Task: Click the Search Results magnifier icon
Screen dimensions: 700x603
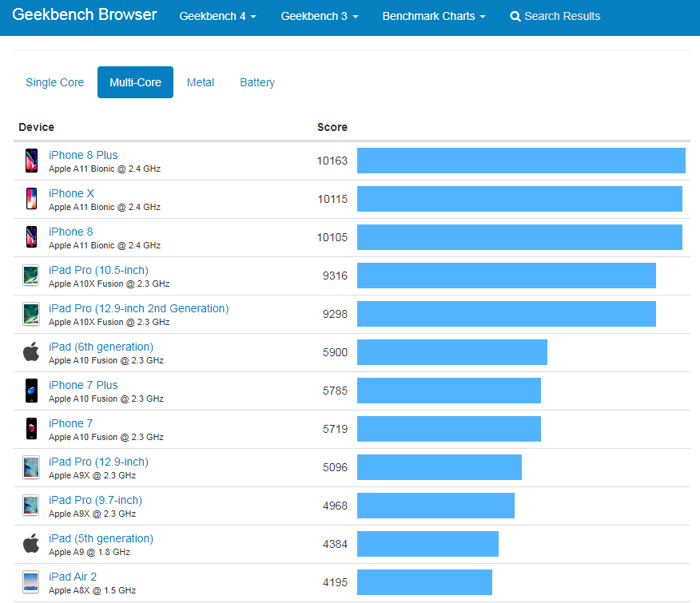Action: 515,17
